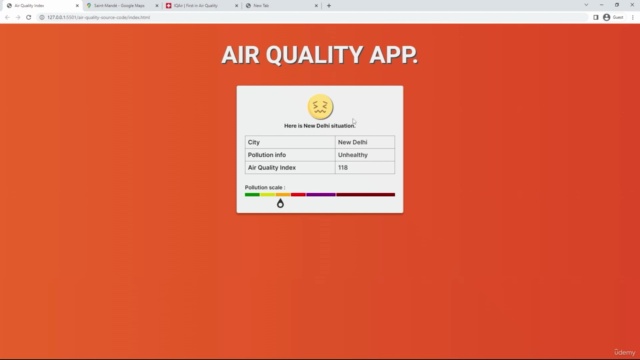Close the IQAir tab
The width and height of the screenshot is (640, 360).
236,6
